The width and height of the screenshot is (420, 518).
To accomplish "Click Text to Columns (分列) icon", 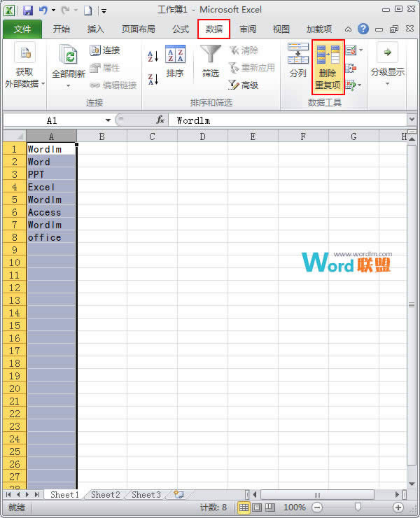I will (297, 53).
